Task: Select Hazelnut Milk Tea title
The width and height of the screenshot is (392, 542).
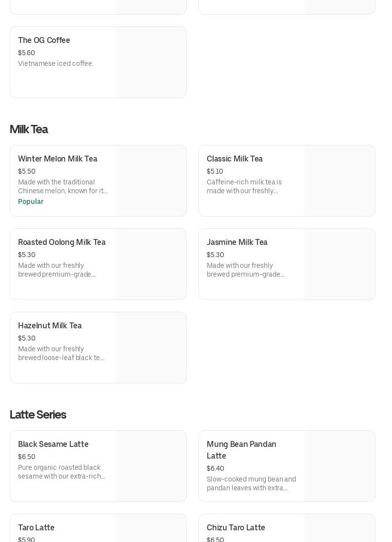Action: [x=50, y=326]
